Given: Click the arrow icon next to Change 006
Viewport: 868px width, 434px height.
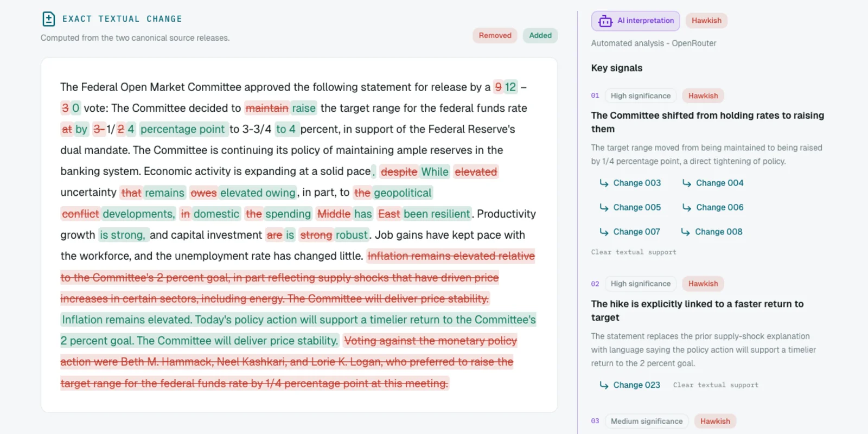Looking at the screenshot, I should [686, 207].
